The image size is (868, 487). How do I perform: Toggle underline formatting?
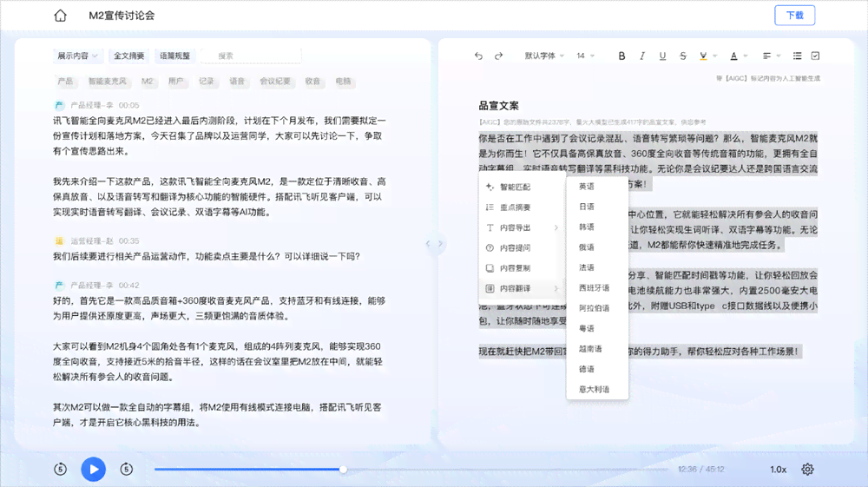(662, 56)
